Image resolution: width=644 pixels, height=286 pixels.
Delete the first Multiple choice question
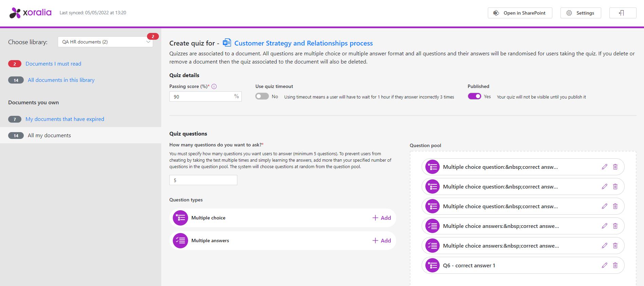615,167
